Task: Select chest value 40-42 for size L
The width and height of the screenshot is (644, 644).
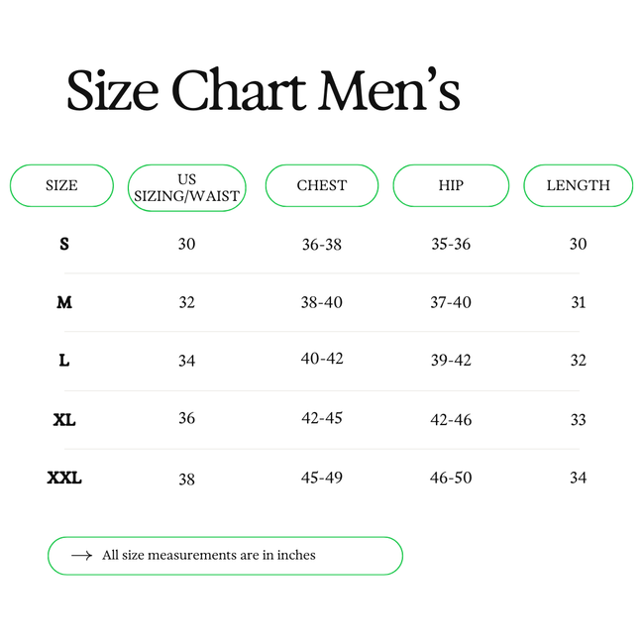Action: click(x=322, y=359)
